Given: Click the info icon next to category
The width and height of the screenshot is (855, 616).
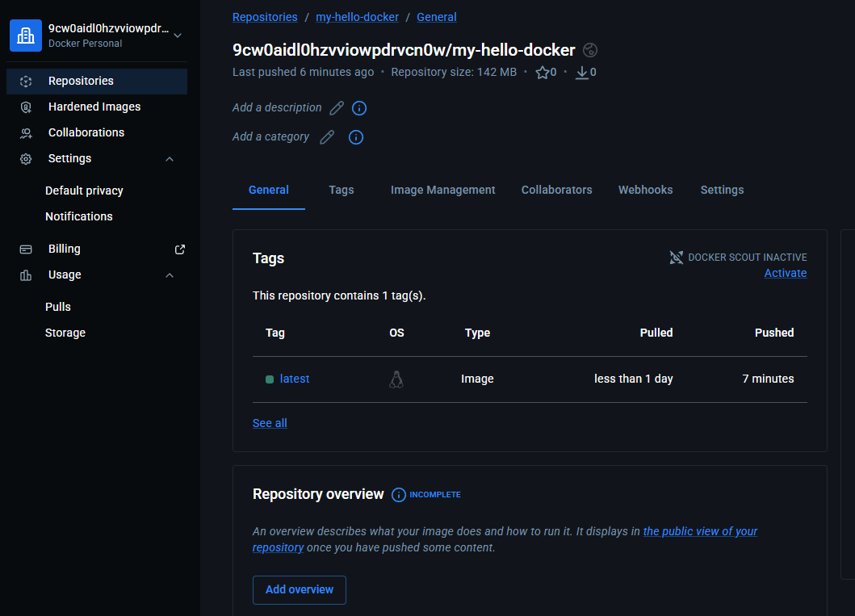Looking at the screenshot, I should coord(356,137).
